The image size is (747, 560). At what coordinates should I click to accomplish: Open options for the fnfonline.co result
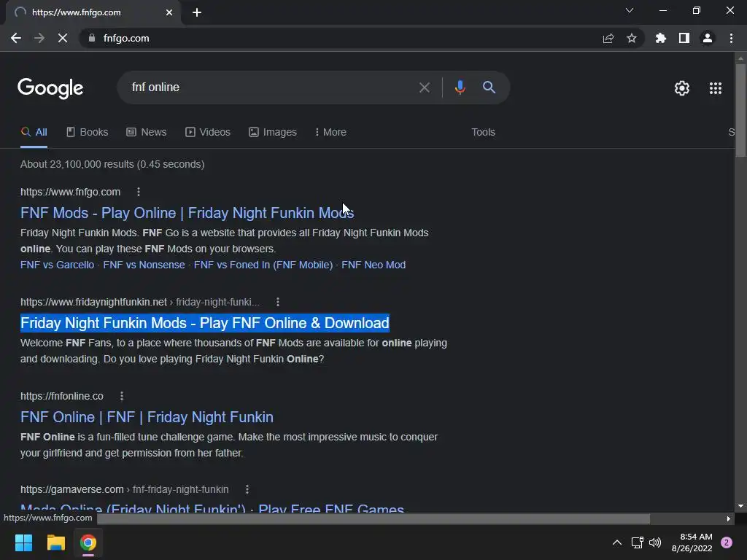coord(122,396)
